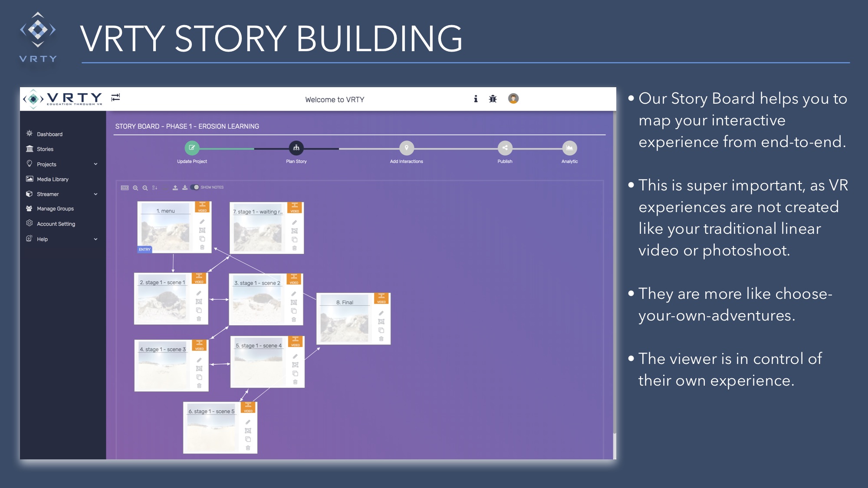This screenshot has width=868, height=488.
Task: Click the filmstrip icon in storyboard toolbar
Action: (125, 187)
